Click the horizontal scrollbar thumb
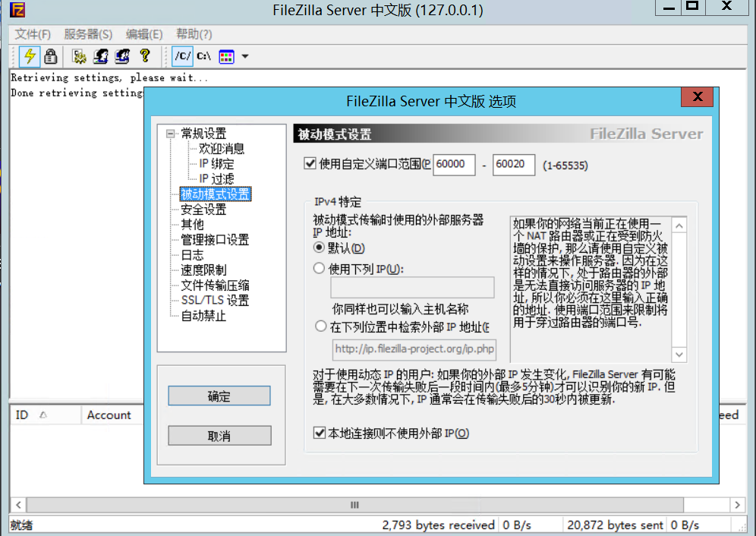Screen dimensions: 756x536 [355, 505]
